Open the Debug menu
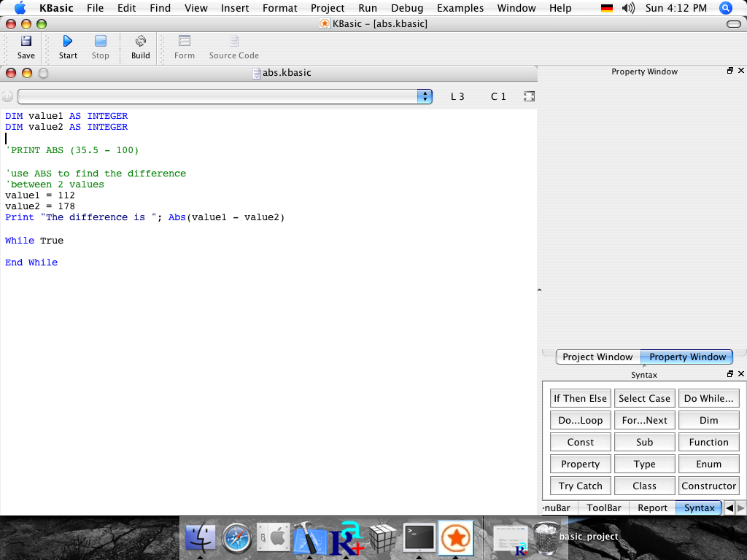The height and width of the screenshot is (560, 747). click(406, 8)
